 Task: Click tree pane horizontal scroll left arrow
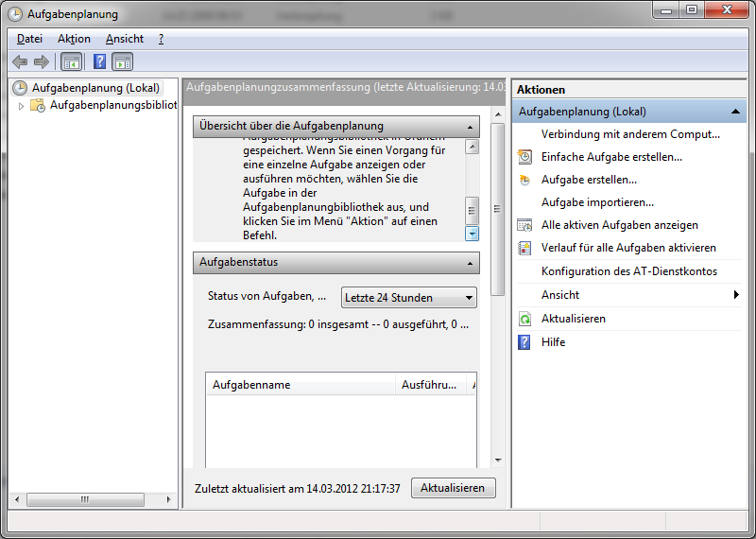[x=17, y=499]
